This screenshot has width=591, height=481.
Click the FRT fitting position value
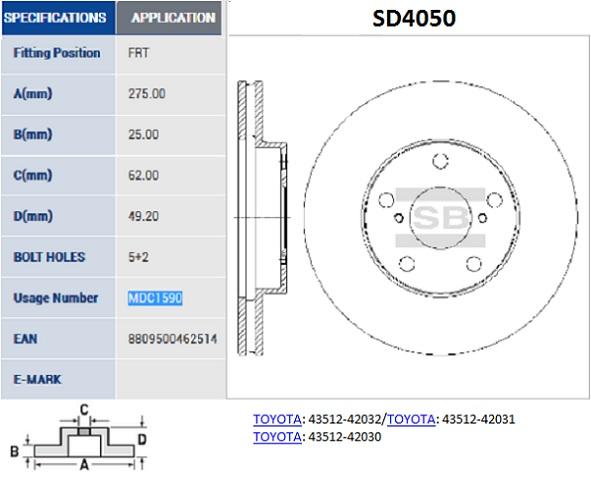(x=138, y=53)
